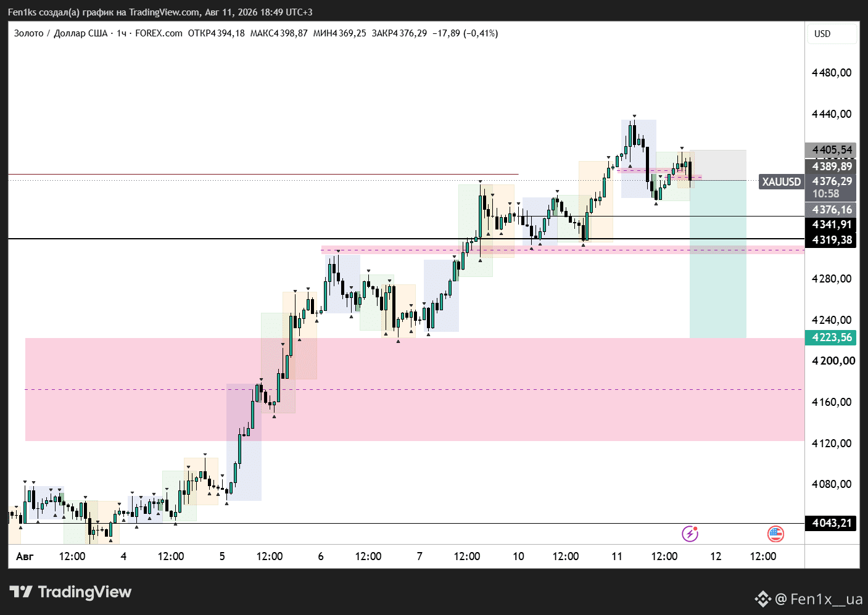Click the 4 440,00 price scale mark
Image resolution: width=868 pixels, height=615 pixels.
click(x=832, y=114)
